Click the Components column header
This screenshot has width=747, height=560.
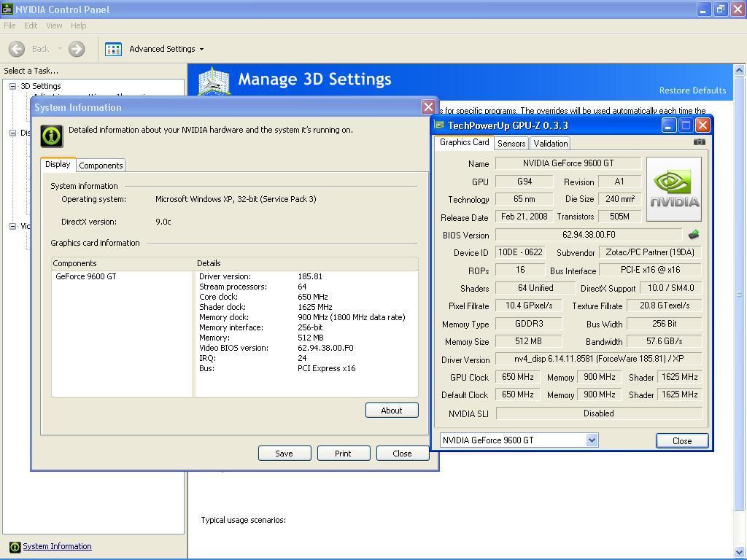click(123, 263)
